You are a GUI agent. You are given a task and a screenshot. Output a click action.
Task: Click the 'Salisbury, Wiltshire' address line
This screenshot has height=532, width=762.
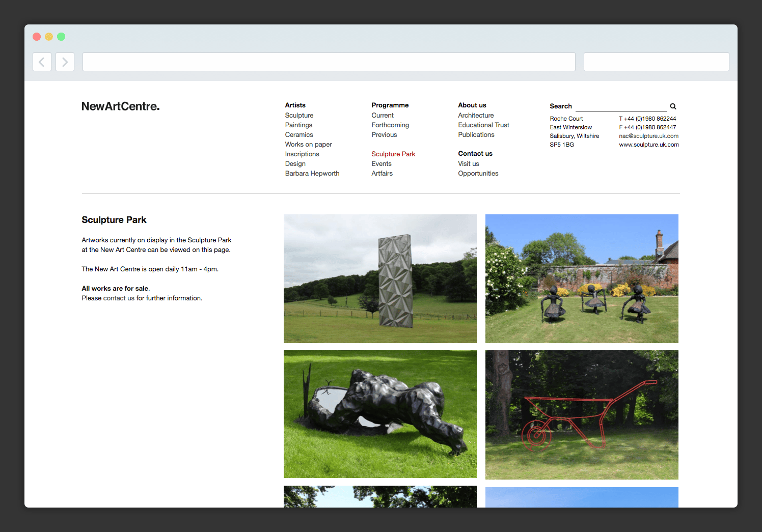[x=575, y=136]
